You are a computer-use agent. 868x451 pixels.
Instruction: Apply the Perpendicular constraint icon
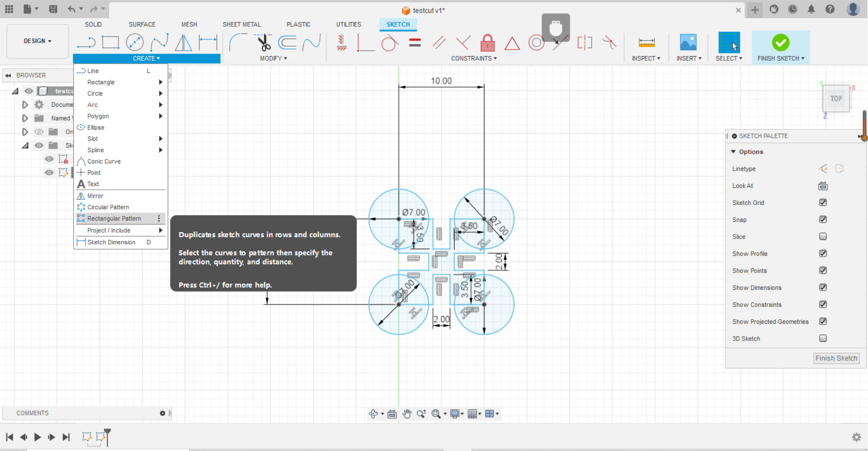coord(463,43)
